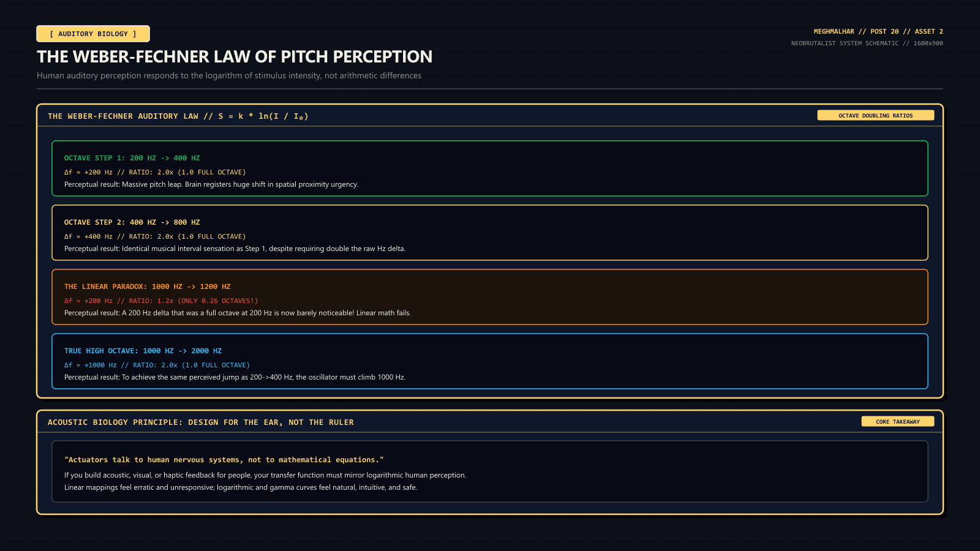Click the subtitle about logarithm of stimulus intensity
The width and height of the screenshot is (980, 551).
[229, 76]
